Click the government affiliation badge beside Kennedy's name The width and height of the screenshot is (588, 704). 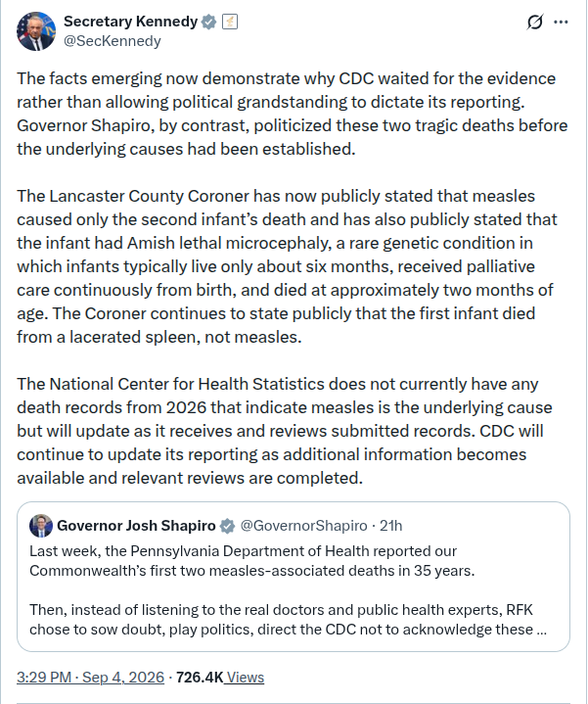tap(230, 22)
